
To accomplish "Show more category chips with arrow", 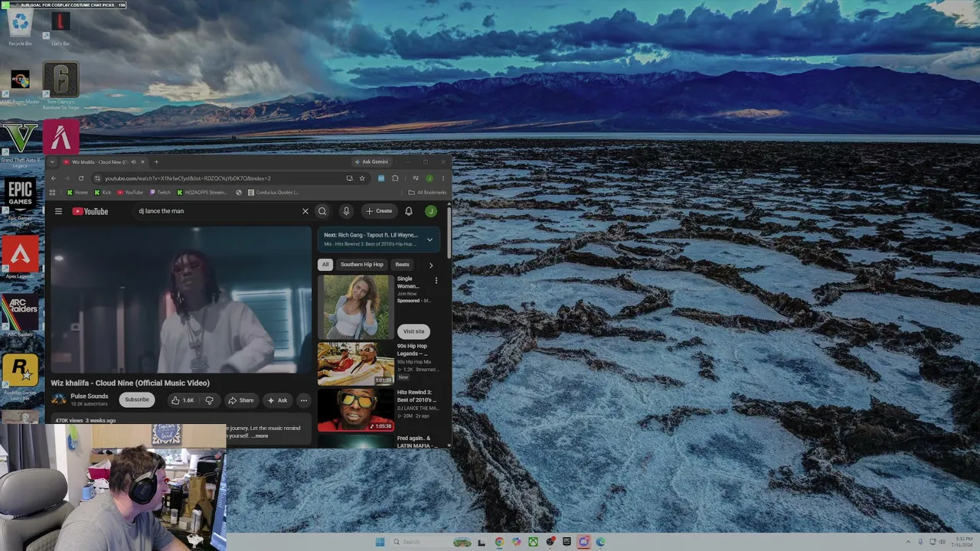I will click(430, 265).
